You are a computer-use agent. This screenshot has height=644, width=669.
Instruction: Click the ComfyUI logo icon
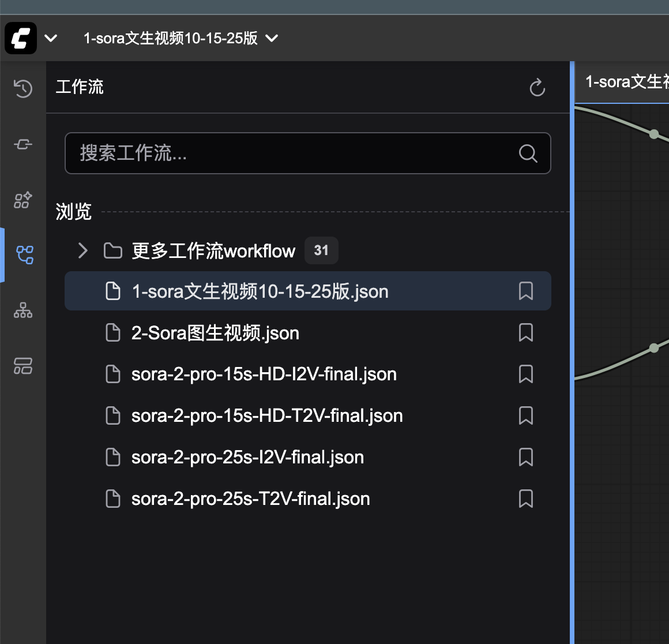pos(21,38)
